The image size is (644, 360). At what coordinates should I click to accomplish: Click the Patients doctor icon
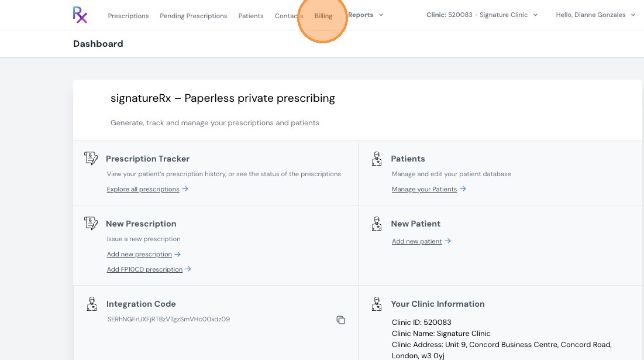(377, 159)
